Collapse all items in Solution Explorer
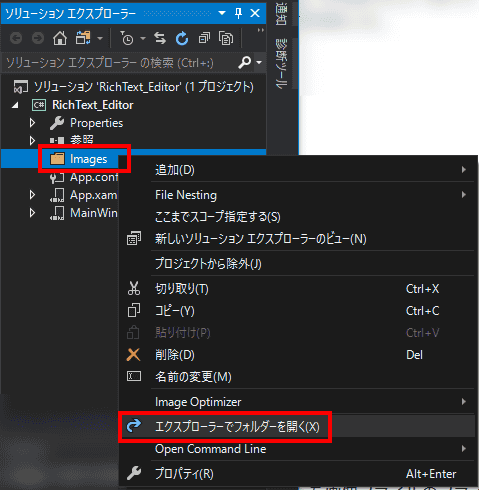Image resolution: width=479 pixels, height=490 pixels. 204,38
